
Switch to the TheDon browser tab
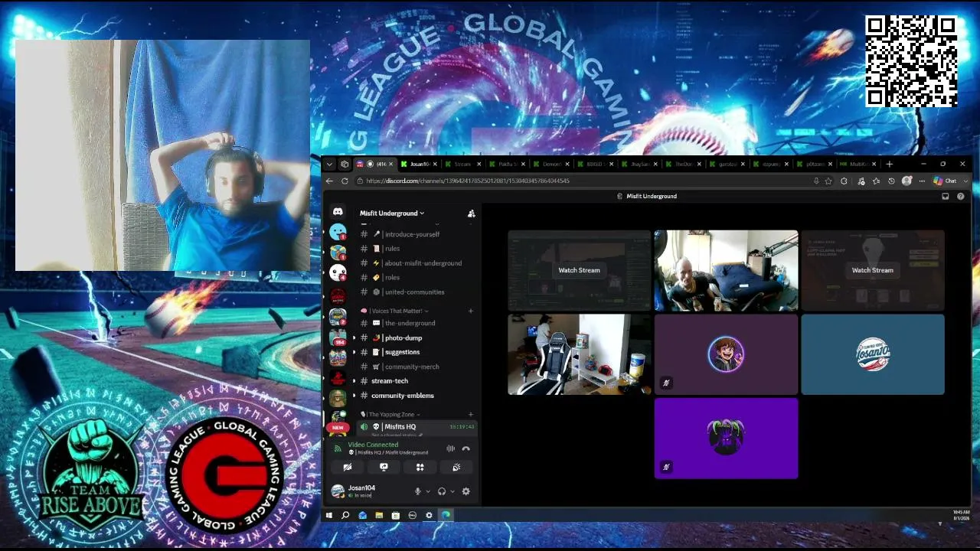point(684,164)
